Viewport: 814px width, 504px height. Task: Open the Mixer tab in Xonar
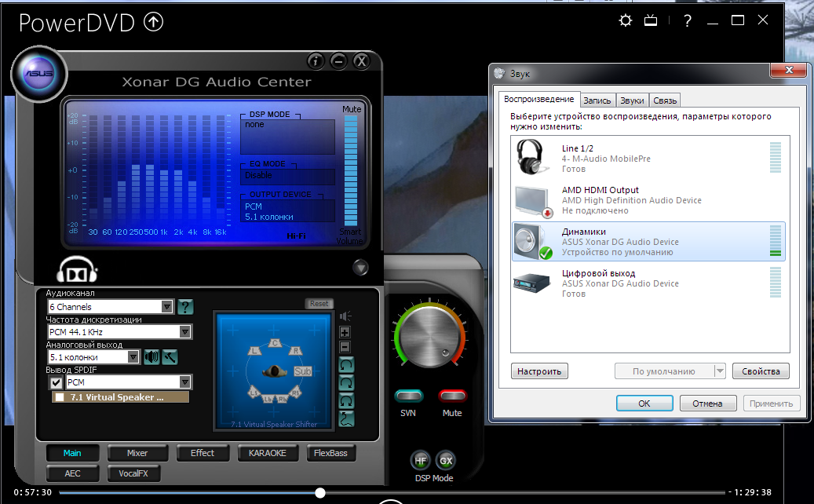pos(137,453)
